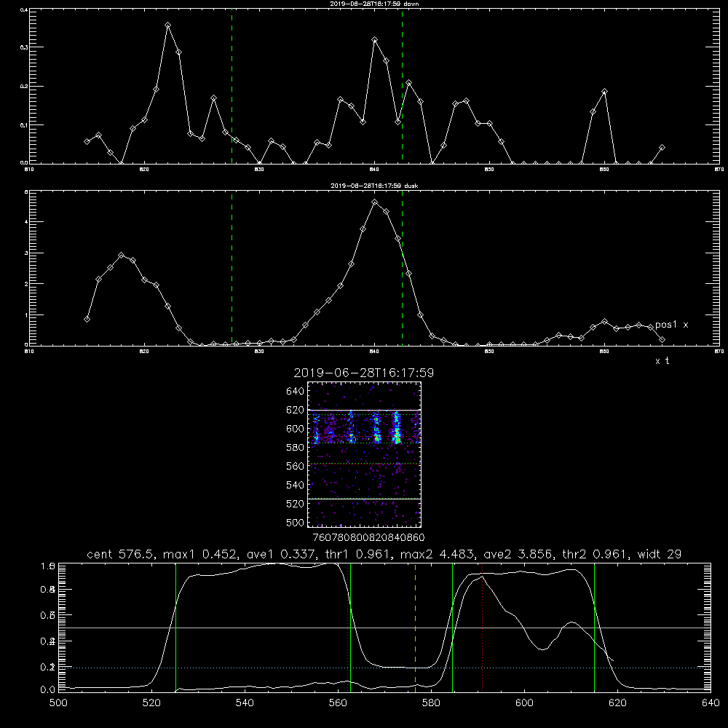
Task: Click the 560 label on bottom plot x-axis
Action: 338,703
